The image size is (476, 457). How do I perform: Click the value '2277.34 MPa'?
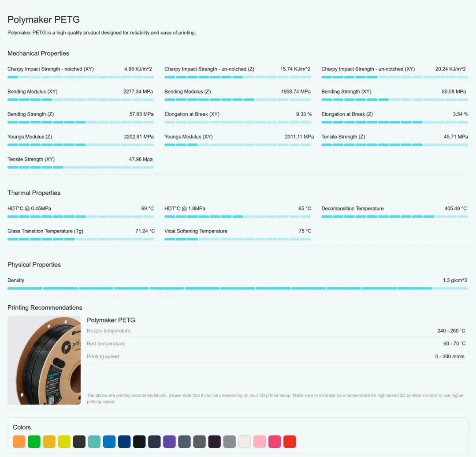coord(138,91)
